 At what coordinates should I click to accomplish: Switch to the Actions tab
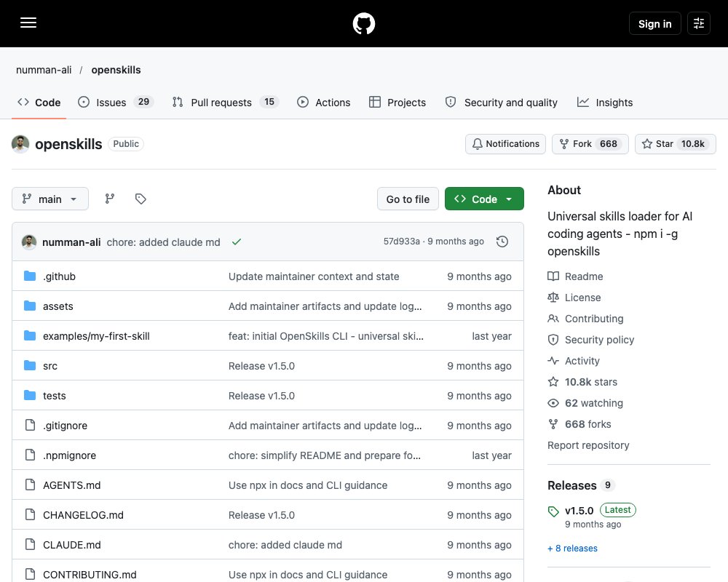(324, 103)
